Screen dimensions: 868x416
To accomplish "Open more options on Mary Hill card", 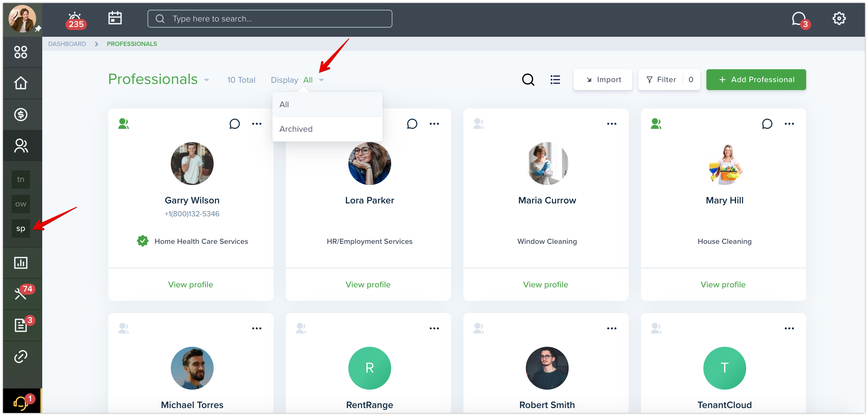I will coord(789,124).
